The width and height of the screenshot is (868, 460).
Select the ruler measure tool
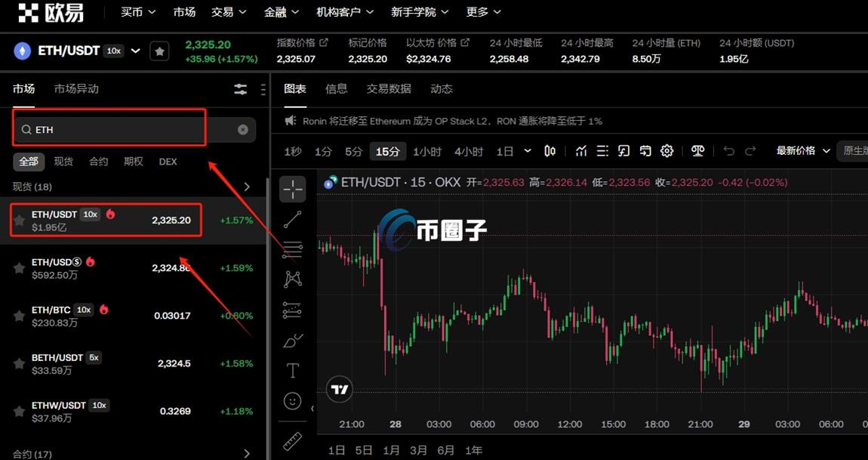click(292, 441)
